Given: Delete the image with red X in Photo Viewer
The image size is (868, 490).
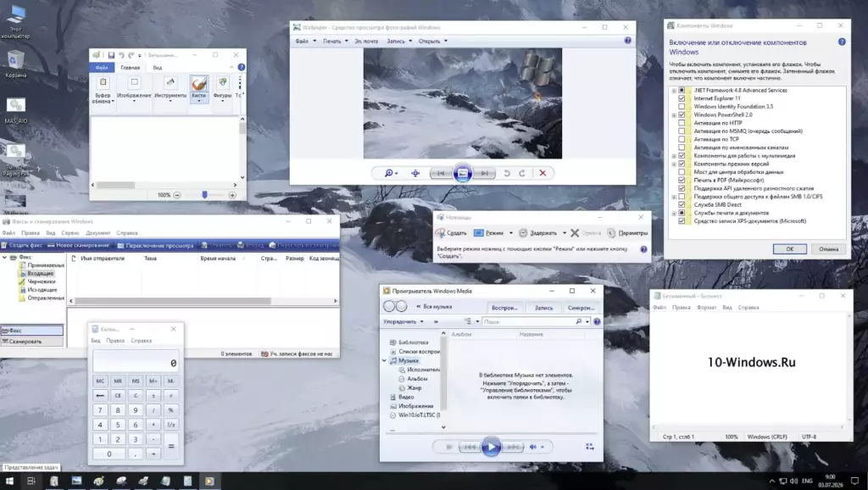Looking at the screenshot, I should [x=542, y=173].
